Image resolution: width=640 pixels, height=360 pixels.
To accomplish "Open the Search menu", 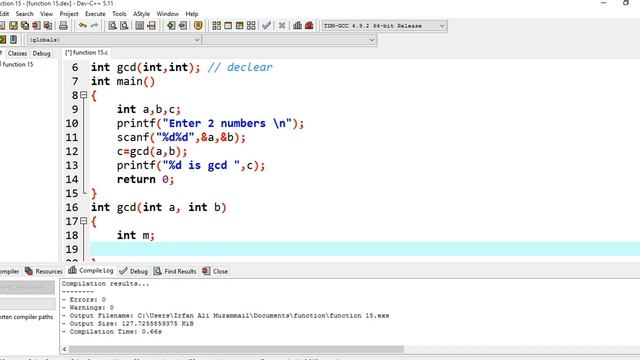I will coord(24,14).
